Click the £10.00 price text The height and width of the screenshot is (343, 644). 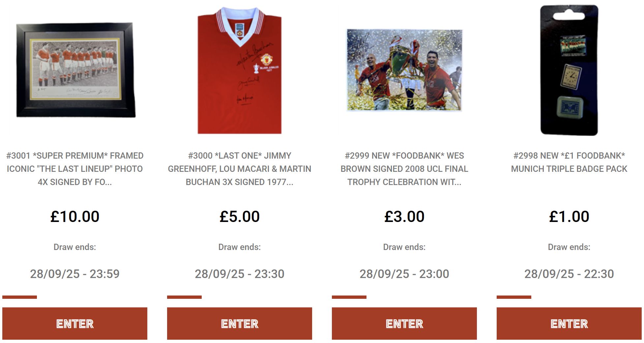(x=75, y=217)
